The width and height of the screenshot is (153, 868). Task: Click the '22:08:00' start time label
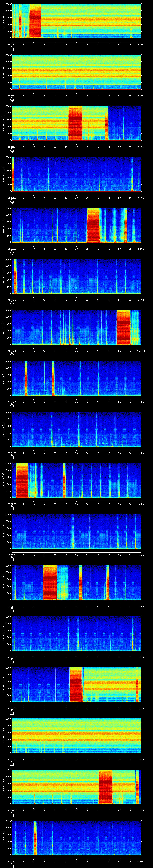tap(12, 810)
